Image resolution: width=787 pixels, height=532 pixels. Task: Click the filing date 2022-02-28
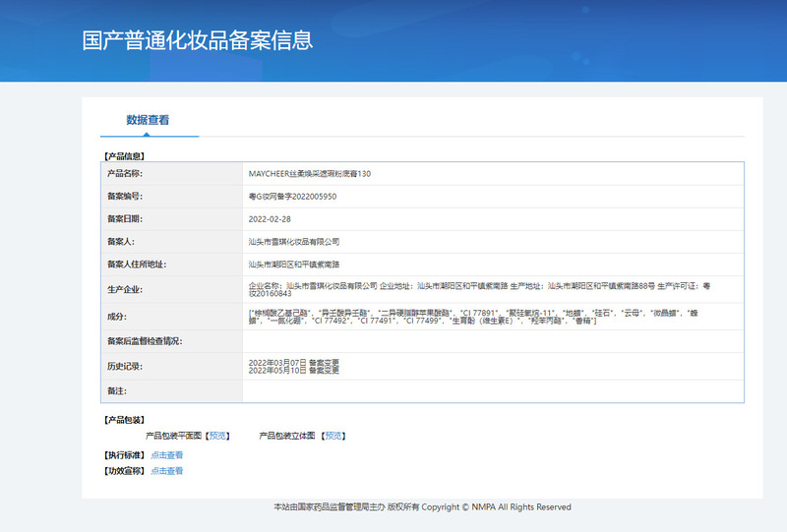click(270, 218)
